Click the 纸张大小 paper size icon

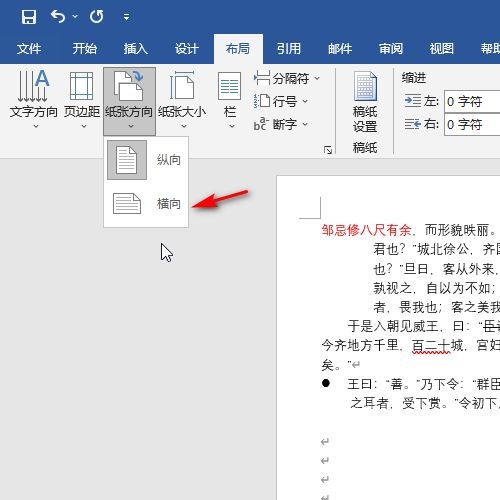tap(182, 86)
